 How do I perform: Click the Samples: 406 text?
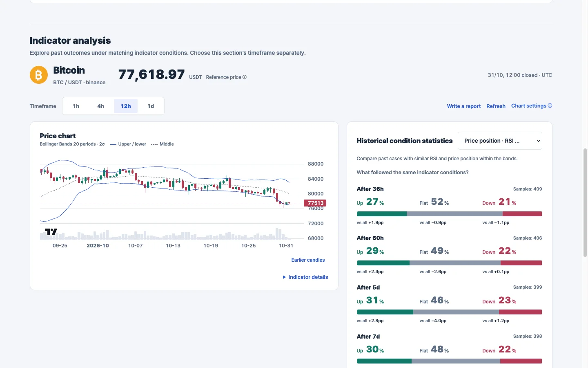[x=528, y=238]
